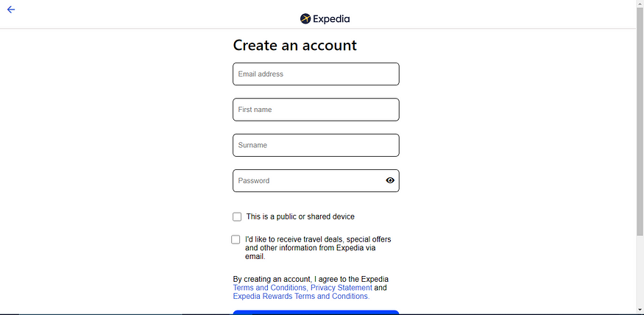
Task: Go back using the blue arrow icon
Action: click(11, 10)
